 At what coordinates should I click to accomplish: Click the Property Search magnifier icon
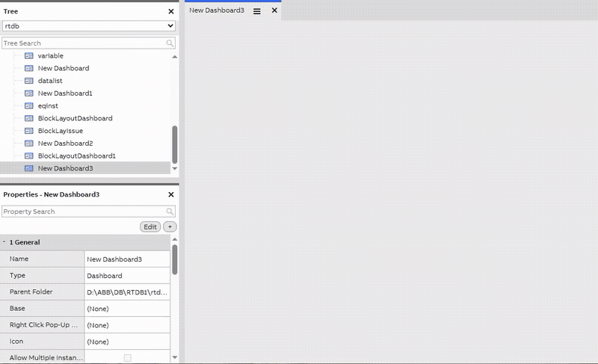click(x=170, y=212)
